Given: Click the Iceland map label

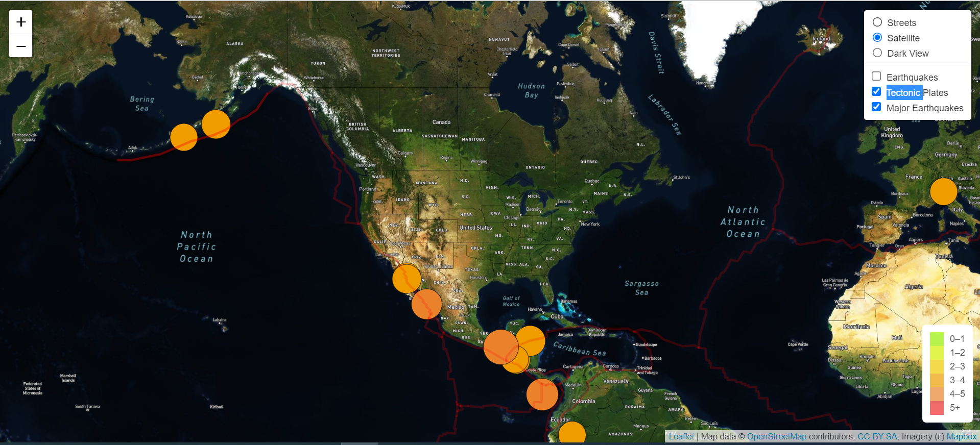Looking at the screenshot, I should (x=821, y=39).
